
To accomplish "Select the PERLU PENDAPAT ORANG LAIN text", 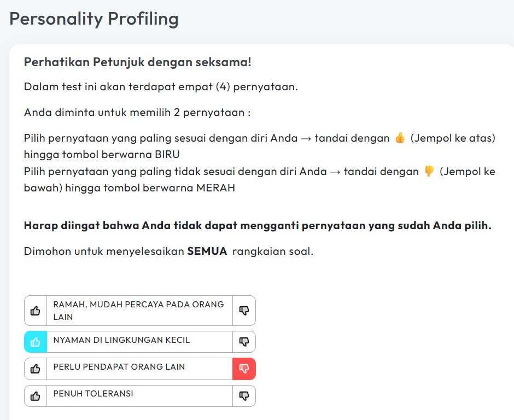I will 119,366.
